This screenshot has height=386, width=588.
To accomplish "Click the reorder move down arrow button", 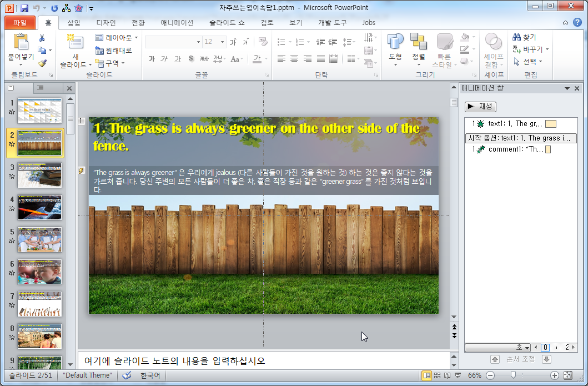I will point(546,359).
